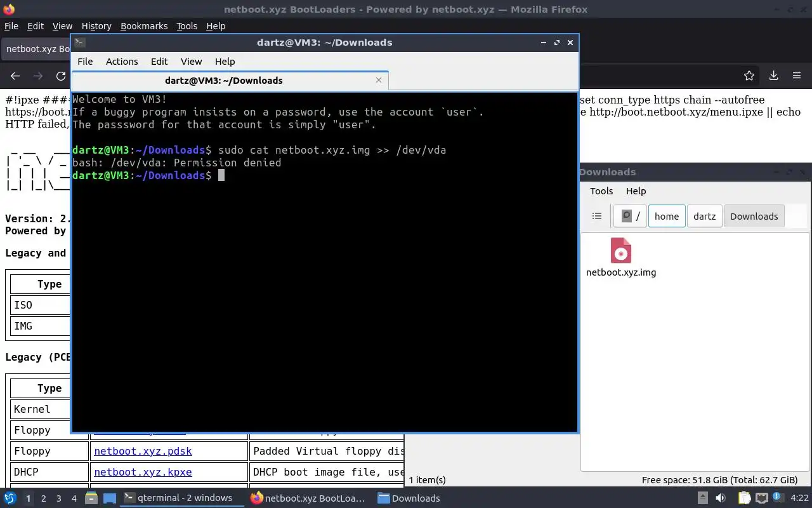Click Firefox back navigation arrow
The width and height of the screenshot is (812, 508).
pos(15,76)
